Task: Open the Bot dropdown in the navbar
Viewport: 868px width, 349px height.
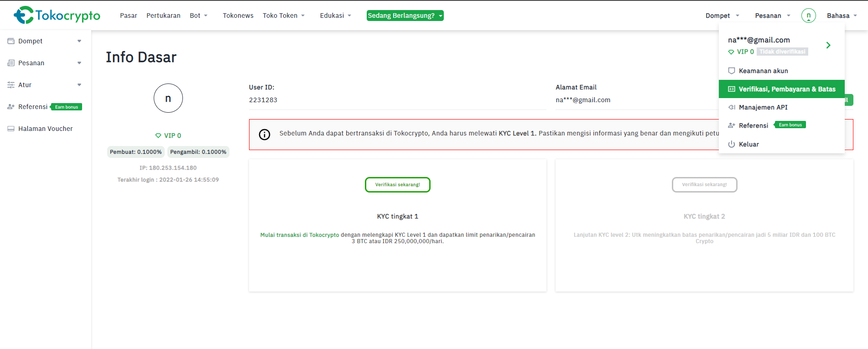Action: (199, 16)
